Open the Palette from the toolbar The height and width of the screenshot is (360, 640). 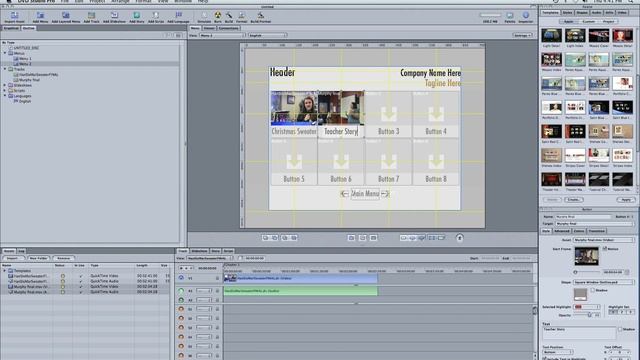click(x=510, y=16)
